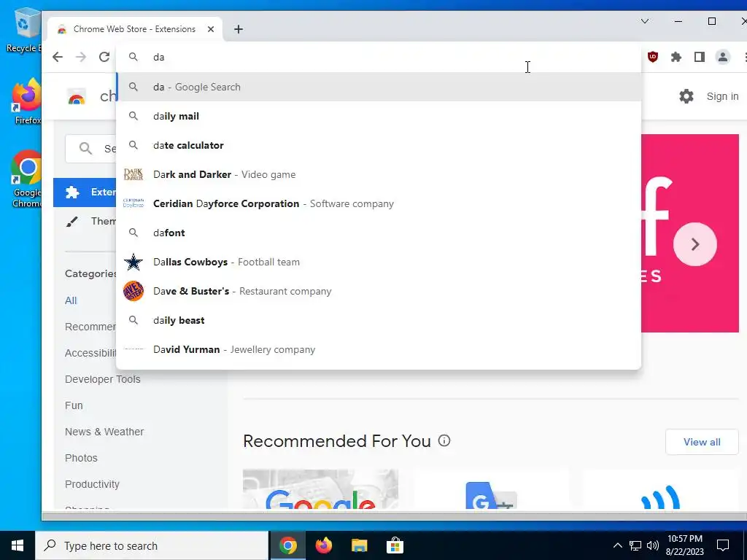Select Dallas Cowboys football team suggestion
Viewport: 747px width, 560px height.
(379, 262)
